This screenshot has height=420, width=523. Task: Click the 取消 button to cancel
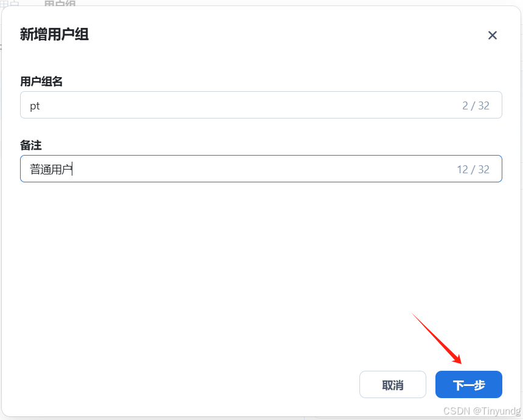(x=392, y=384)
